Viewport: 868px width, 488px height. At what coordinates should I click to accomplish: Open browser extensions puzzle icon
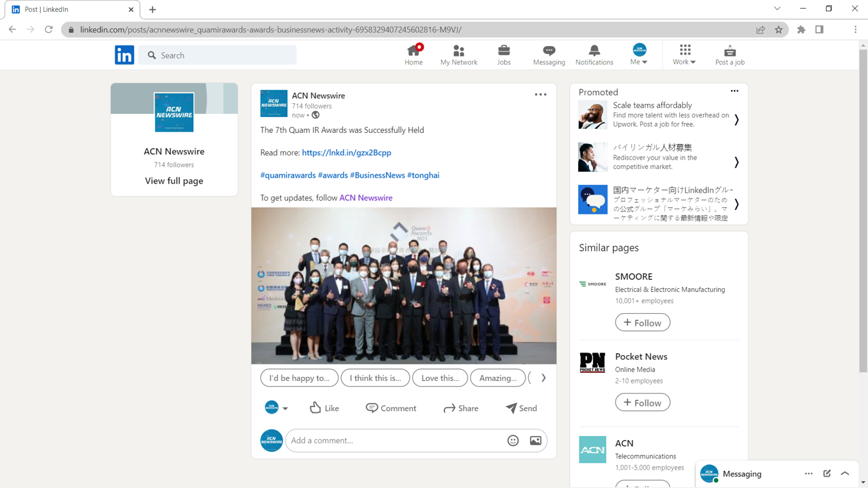click(x=801, y=30)
